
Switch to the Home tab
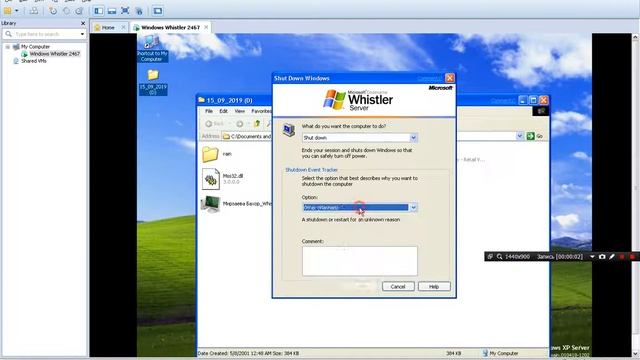(108, 27)
